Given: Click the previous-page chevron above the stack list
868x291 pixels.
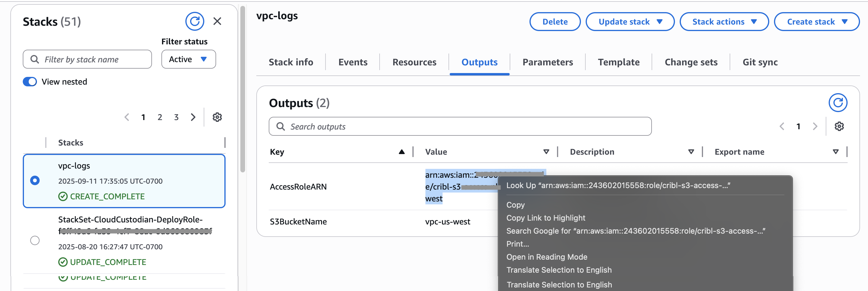Looking at the screenshot, I should click(127, 117).
